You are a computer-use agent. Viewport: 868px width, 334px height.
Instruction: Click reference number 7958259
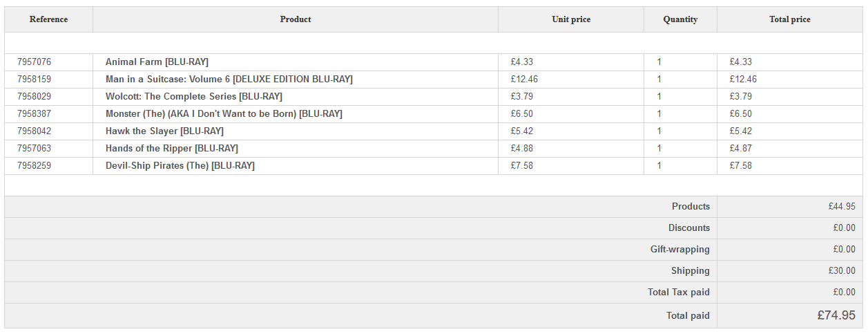[x=34, y=166]
